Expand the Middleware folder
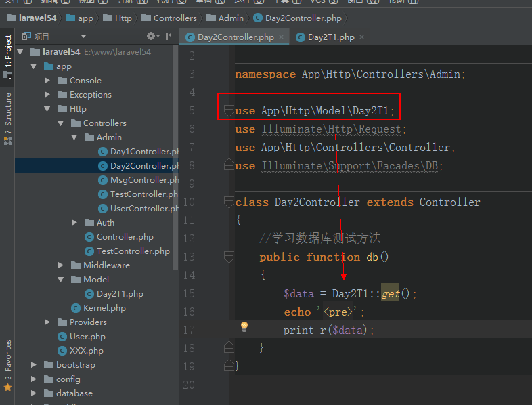The width and height of the screenshot is (532, 405). point(61,265)
